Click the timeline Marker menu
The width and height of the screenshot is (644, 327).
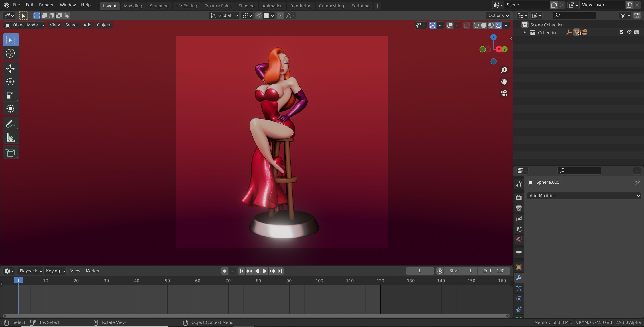(93, 271)
